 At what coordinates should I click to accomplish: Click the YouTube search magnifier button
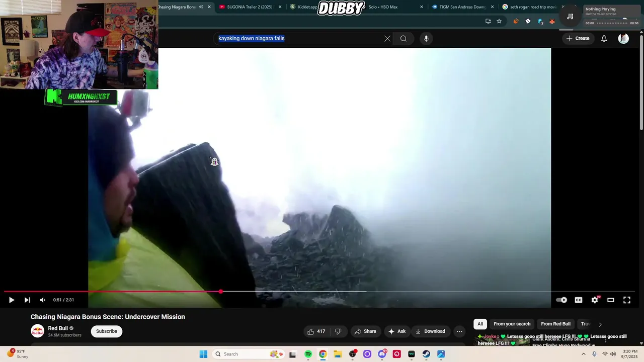pyautogui.click(x=404, y=38)
